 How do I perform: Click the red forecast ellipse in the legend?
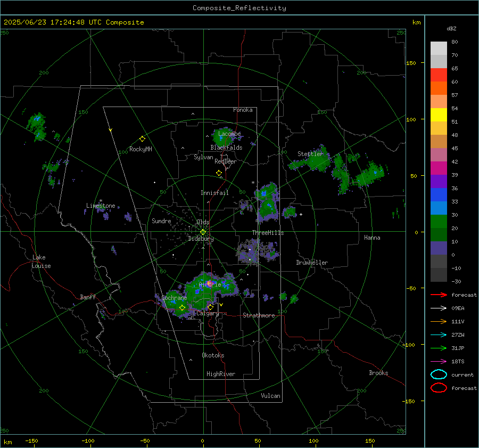click(439, 388)
